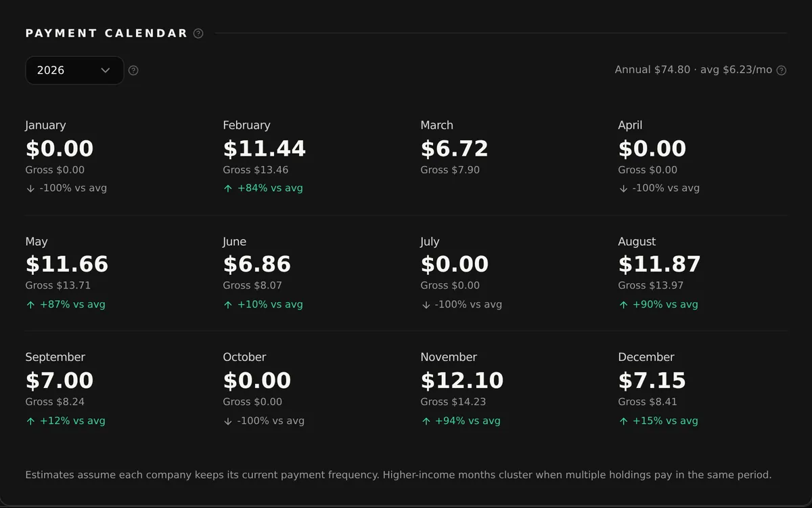Click the up arrow icon in August
The height and width of the screenshot is (508, 812).
[x=623, y=305]
